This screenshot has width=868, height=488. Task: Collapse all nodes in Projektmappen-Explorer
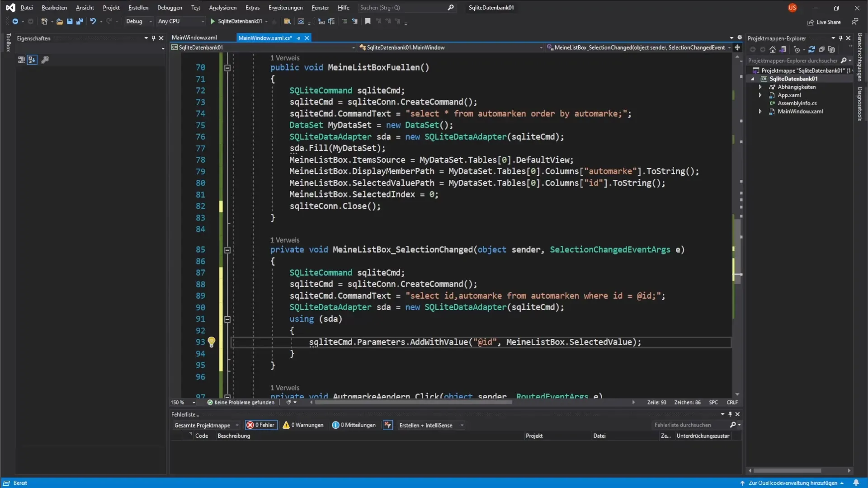pyautogui.click(x=822, y=50)
